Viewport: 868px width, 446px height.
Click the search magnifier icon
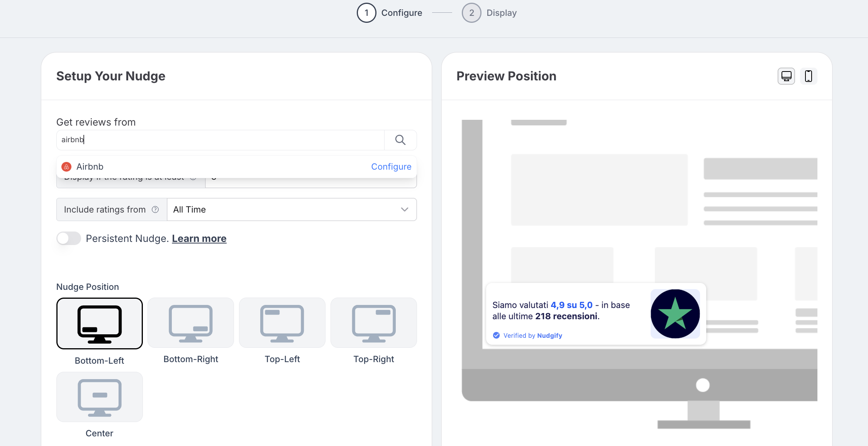pyautogui.click(x=400, y=140)
